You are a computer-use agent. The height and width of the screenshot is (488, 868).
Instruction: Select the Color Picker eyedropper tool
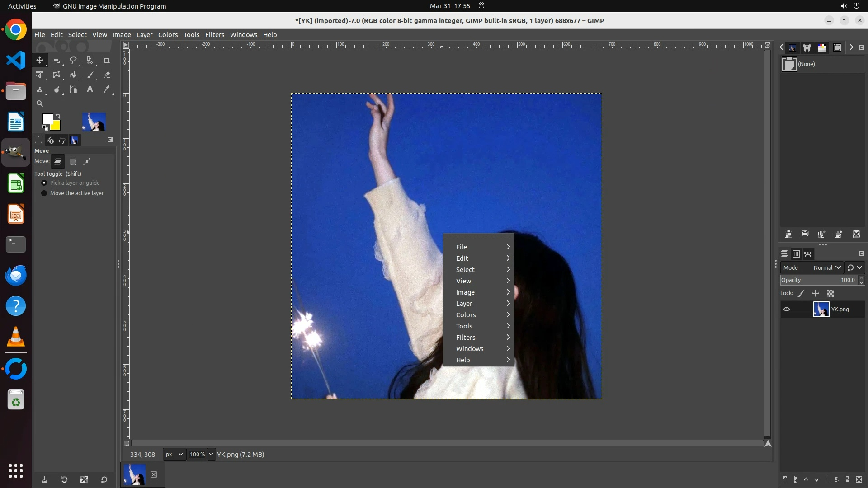(x=107, y=89)
